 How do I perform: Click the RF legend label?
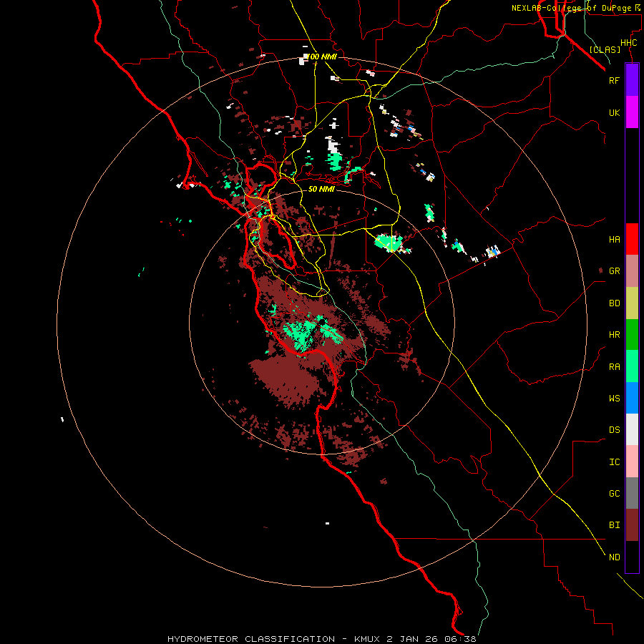[x=614, y=80]
